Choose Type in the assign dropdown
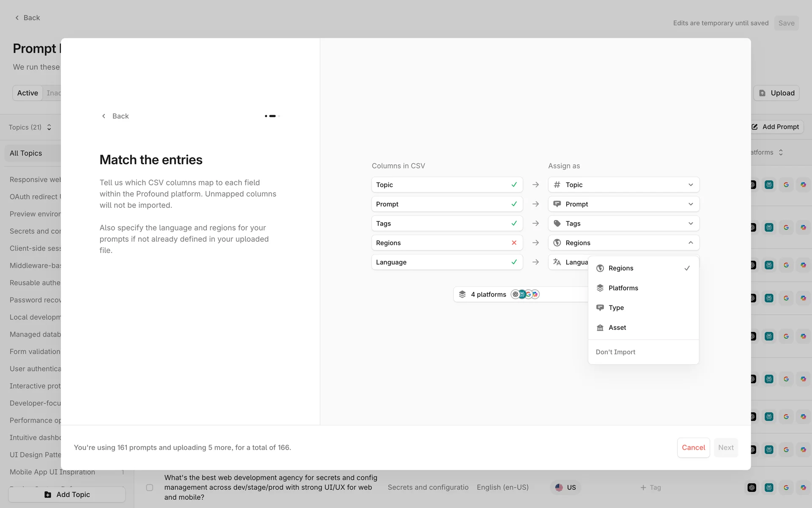This screenshot has height=508, width=812. (616, 308)
